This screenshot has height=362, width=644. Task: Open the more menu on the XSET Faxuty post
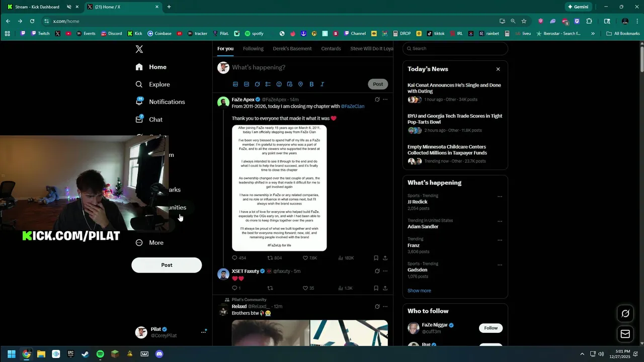pyautogui.click(x=385, y=271)
